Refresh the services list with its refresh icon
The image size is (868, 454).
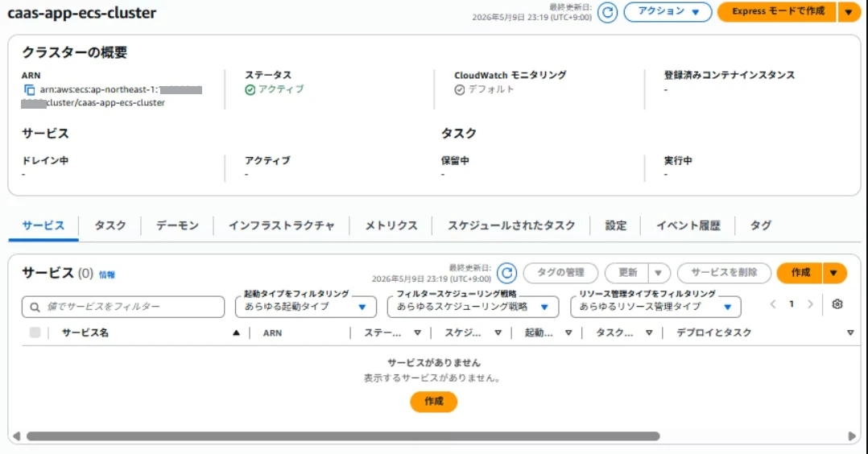coord(506,272)
